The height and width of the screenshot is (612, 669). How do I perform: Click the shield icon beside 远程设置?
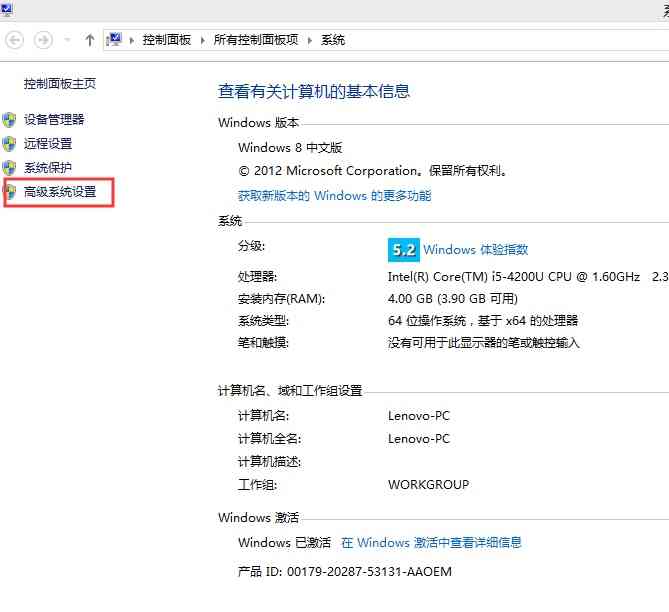tap(9, 144)
